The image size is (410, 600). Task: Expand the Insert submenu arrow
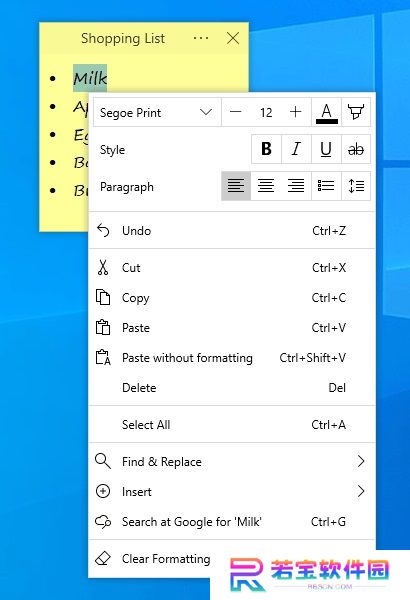(361, 491)
